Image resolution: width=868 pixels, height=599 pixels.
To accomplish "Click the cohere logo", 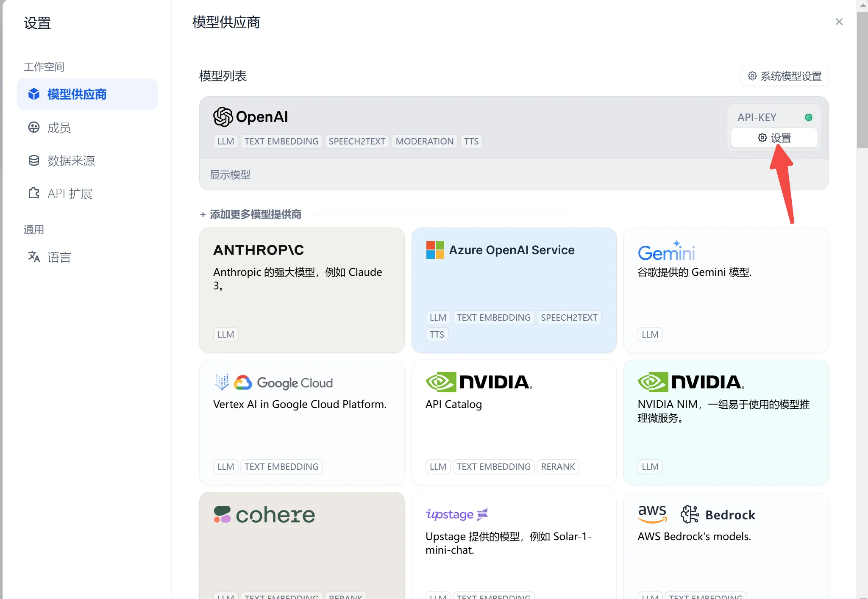I will (264, 514).
